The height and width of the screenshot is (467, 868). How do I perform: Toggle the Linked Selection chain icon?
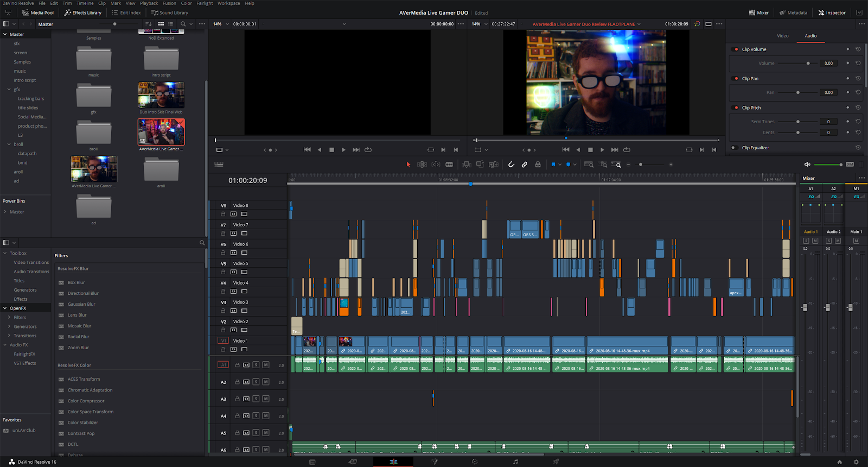525,165
